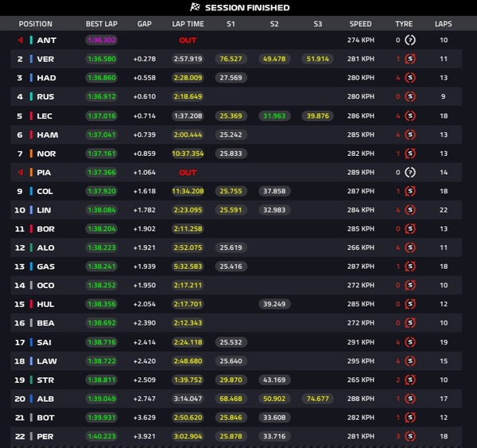The width and height of the screenshot is (477, 448).
Task: Select lap time 11:34.208 for COL
Action: point(188,191)
